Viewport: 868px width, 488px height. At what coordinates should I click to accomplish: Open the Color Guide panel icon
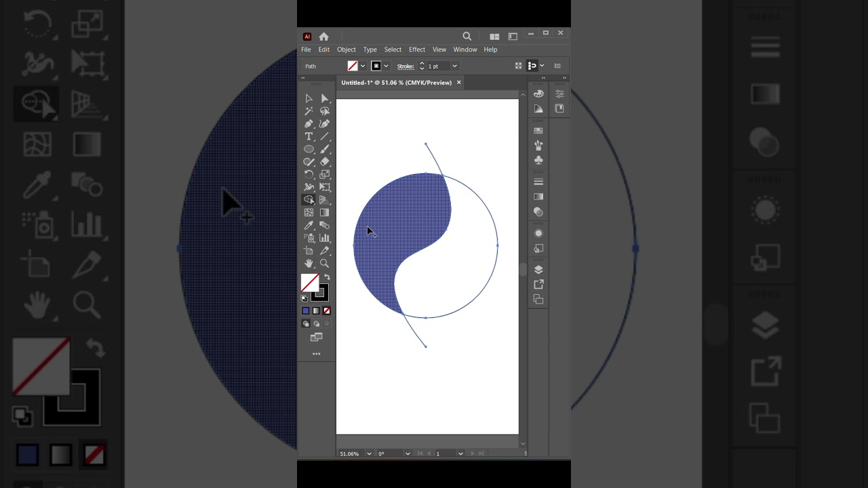click(x=538, y=108)
